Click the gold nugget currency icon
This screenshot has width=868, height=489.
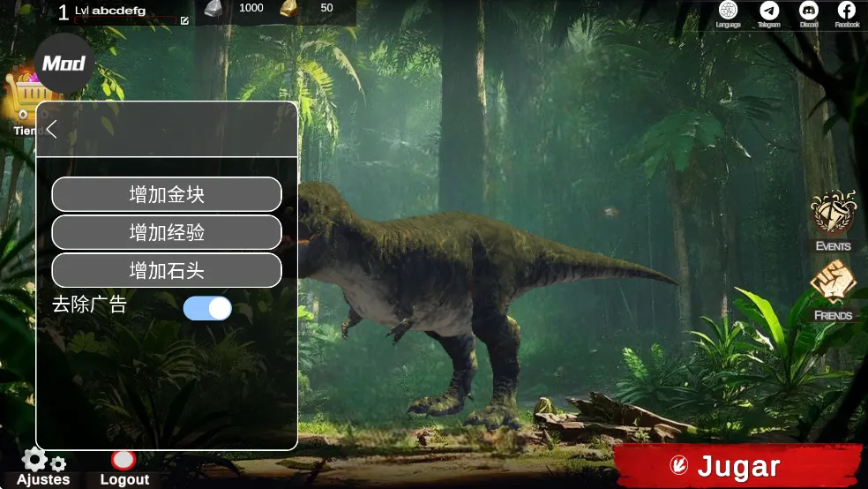click(289, 9)
